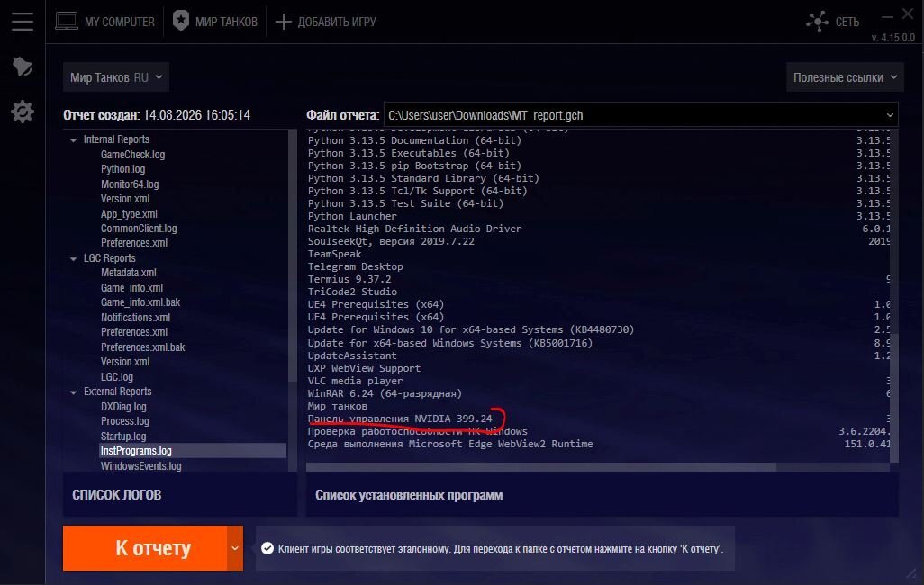924x585 pixels.
Task: Collapse the External Reports tree node
Action: [74, 392]
